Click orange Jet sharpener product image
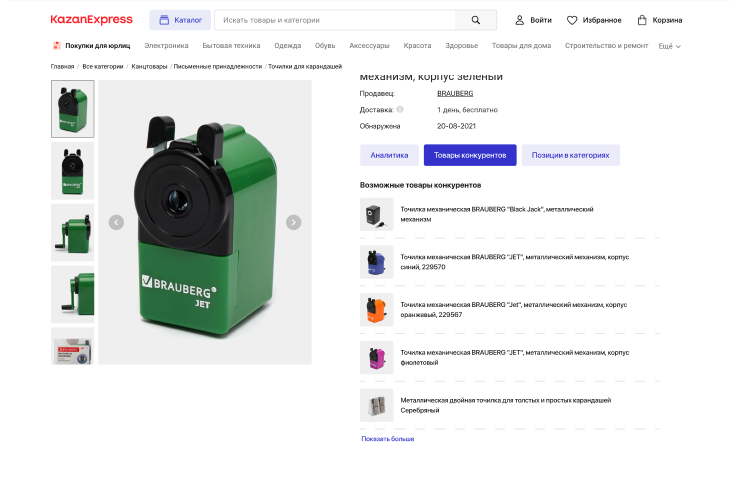 [377, 310]
